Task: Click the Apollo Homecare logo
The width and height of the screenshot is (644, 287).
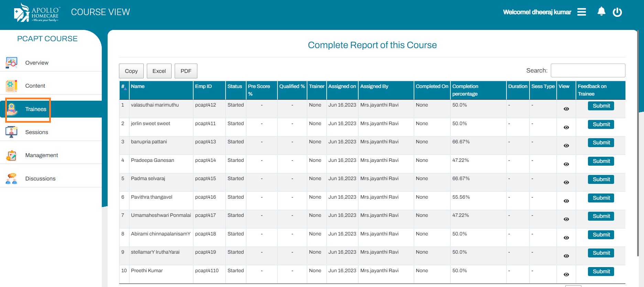Action: [x=37, y=13]
